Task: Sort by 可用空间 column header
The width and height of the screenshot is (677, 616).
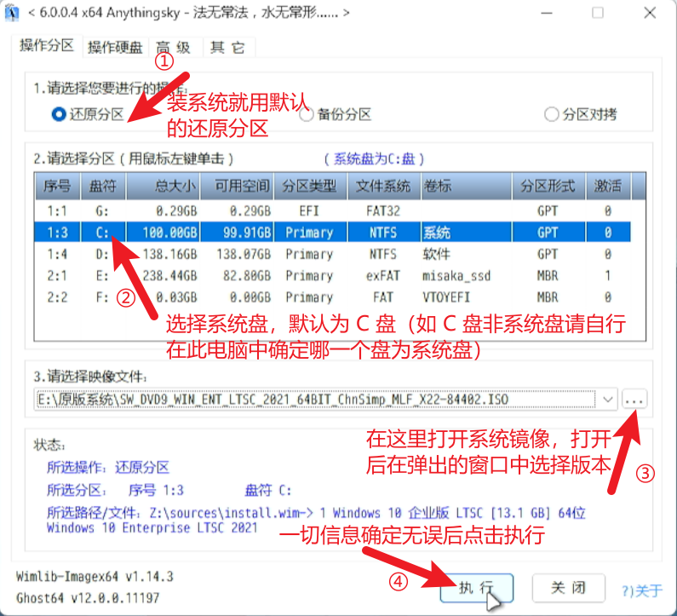Action: click(242, 186)
